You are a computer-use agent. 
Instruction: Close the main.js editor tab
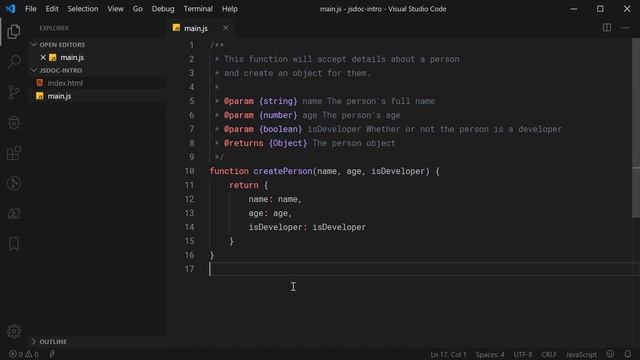(x=226, y=28)
